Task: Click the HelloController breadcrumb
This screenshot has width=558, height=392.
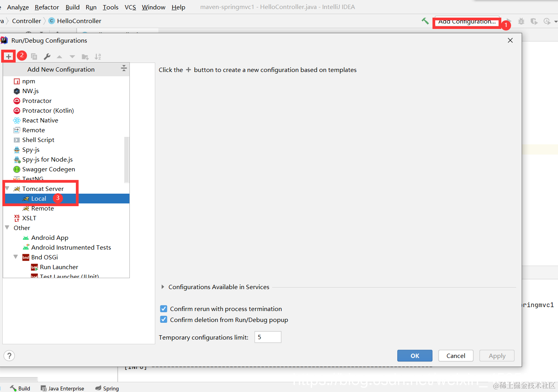Action: point(75,21)
